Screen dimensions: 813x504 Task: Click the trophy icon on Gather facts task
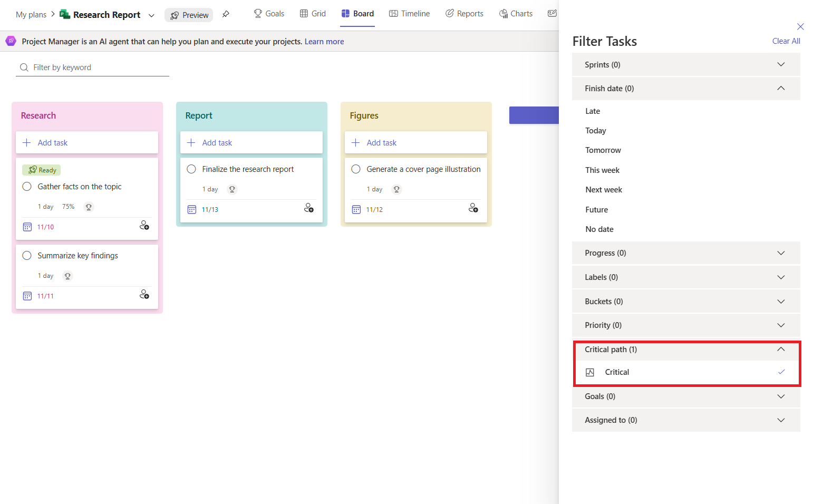(89, 207)
